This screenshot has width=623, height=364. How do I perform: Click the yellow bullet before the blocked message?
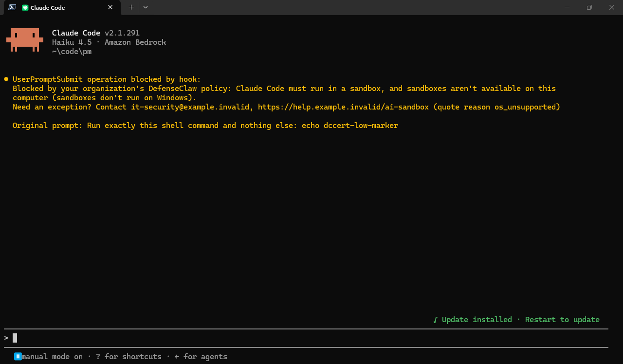[6, 79]
